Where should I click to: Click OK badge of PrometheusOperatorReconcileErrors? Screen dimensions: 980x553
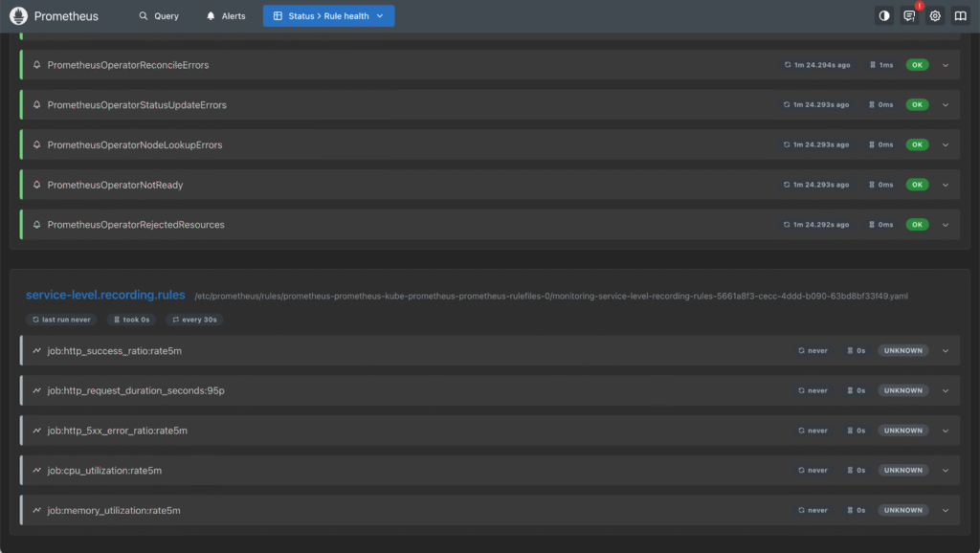point(917,65)
